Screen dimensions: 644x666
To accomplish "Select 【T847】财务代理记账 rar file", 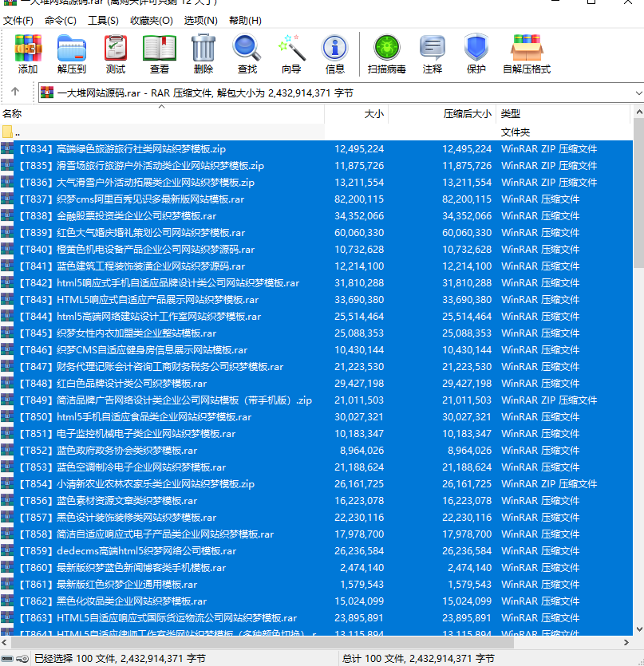I will [x=316, y=367].
